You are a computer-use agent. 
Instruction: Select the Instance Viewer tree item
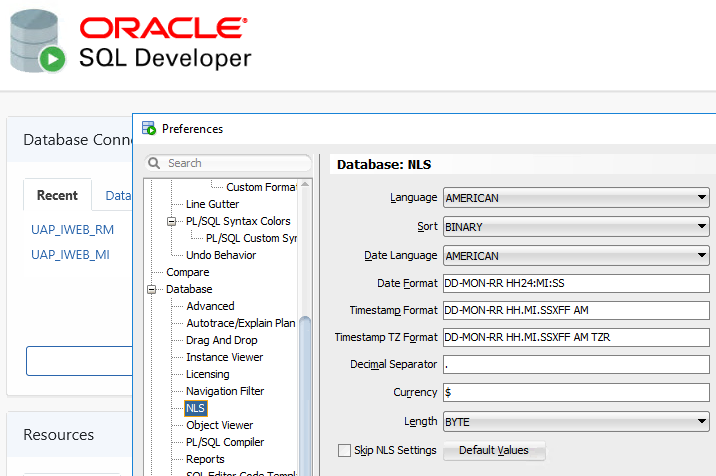coord(224,357)
